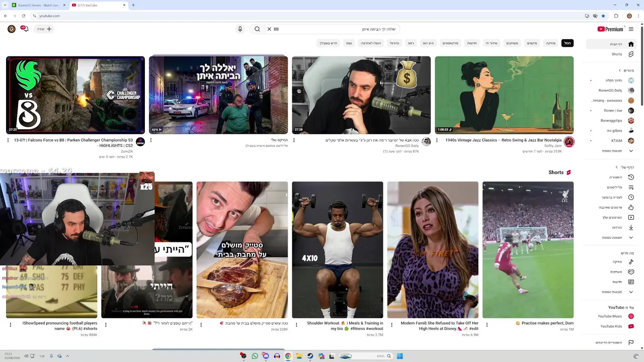
Task: Open the Subscriptions section header chevron
Action: point(620,70)
